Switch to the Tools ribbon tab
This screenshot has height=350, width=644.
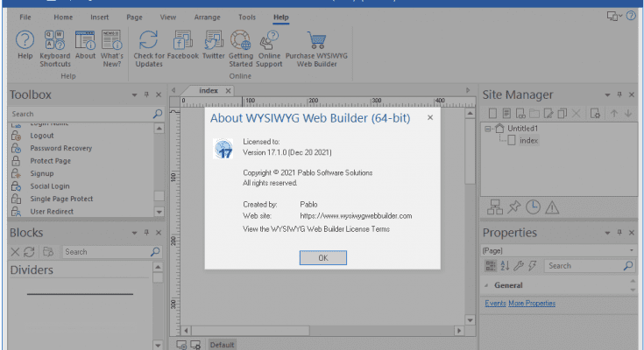pos(247,17)
